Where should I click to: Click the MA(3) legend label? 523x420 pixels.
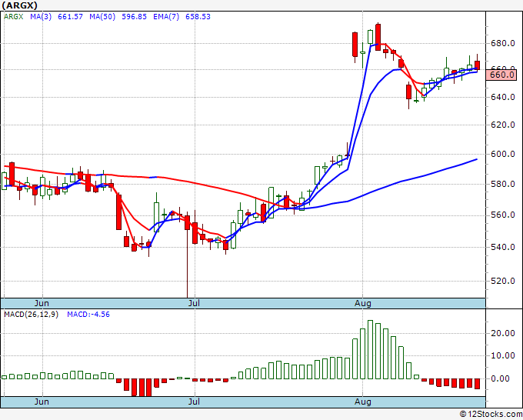(41, 17)
